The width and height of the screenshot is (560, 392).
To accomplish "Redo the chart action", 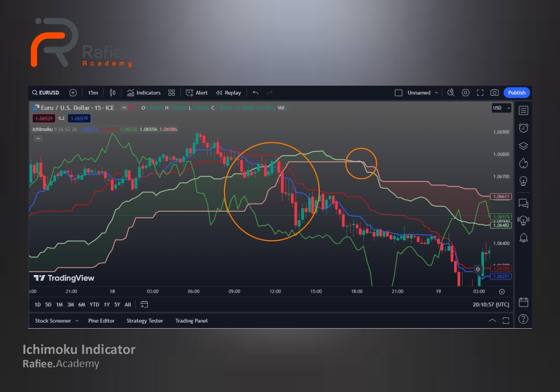I will (270, 93).
